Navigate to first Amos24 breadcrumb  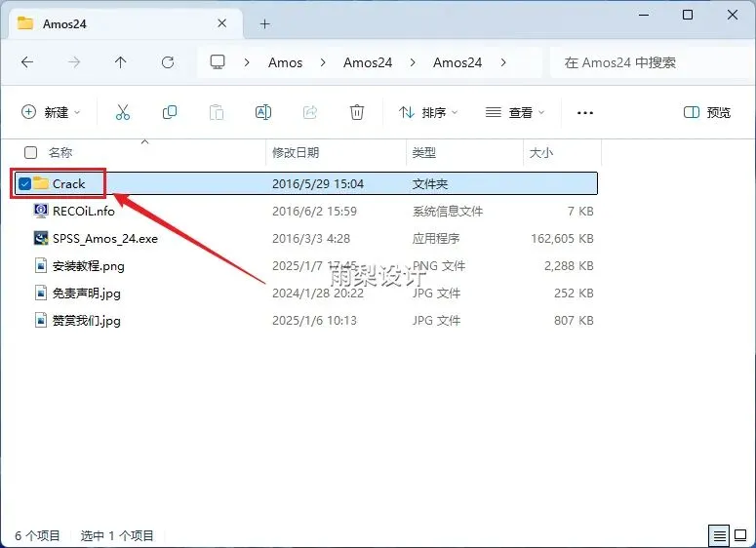(368, 62)
